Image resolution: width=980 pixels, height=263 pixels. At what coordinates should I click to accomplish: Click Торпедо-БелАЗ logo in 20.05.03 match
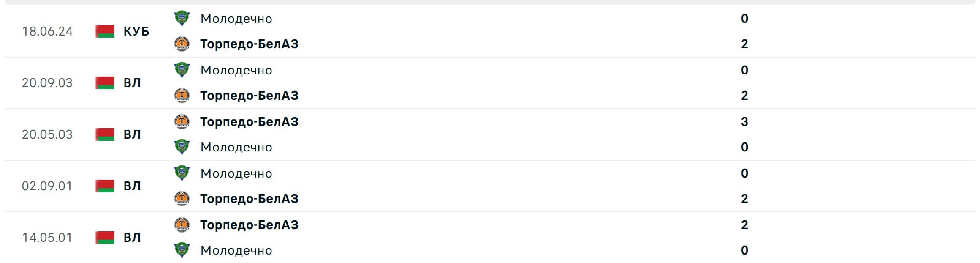tap(182, 122)
